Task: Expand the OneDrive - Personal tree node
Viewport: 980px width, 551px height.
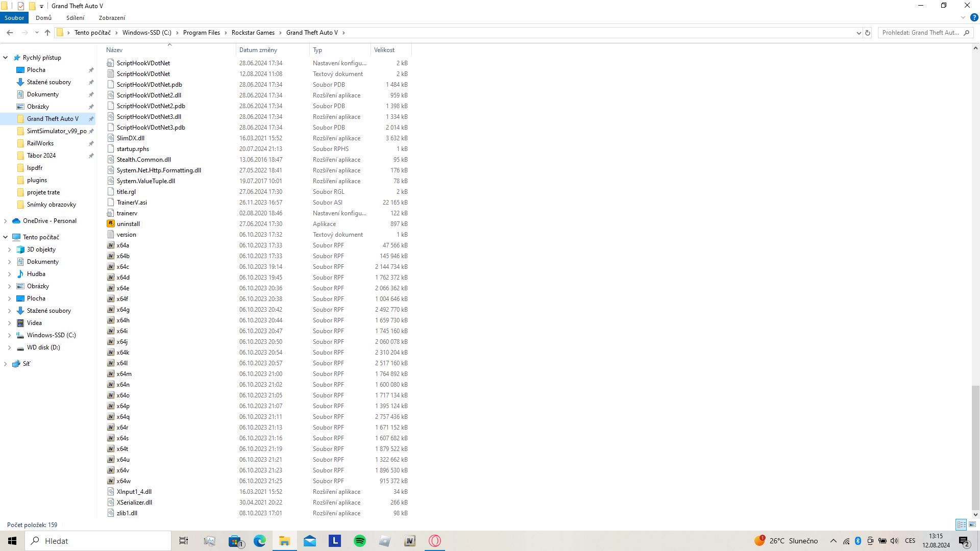Action: tap(6, 221)
